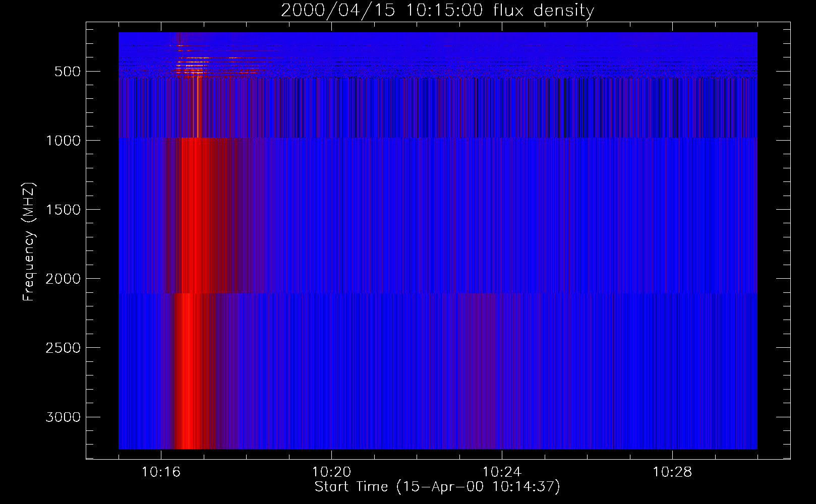This screenshot has width=816, height=504.
Task: Click the 2500 frequency tick label
Action: click(63, 348)
